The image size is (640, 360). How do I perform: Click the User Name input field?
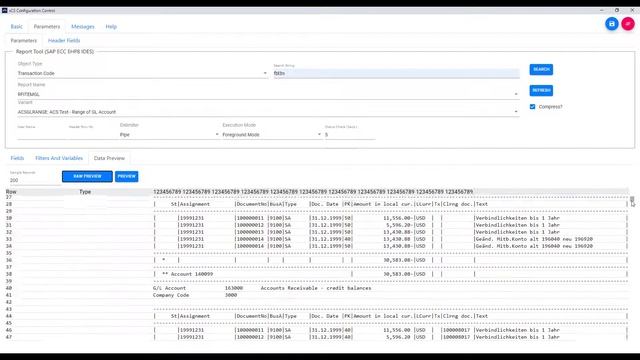pyautogui.click(x=42, y=135)
